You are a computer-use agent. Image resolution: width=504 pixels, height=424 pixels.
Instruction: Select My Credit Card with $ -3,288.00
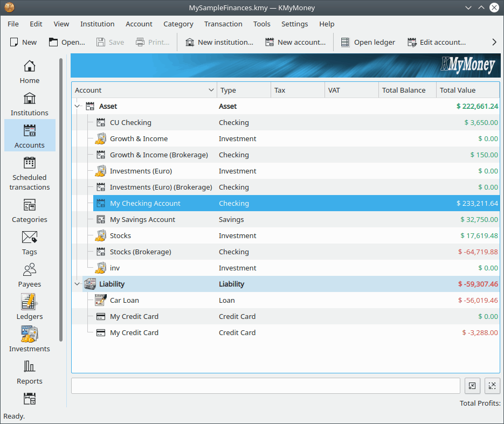(x=286, y=332)
